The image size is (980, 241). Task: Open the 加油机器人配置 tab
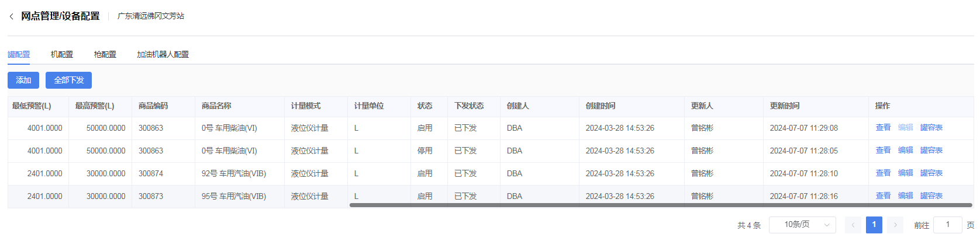coord(163,54)
